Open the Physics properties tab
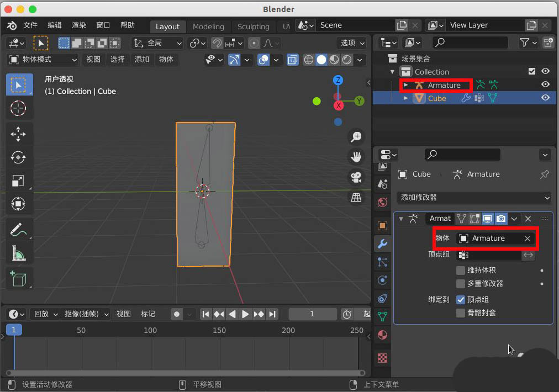Viewport: 559px width, 392px height. click(x=382, y=280)
